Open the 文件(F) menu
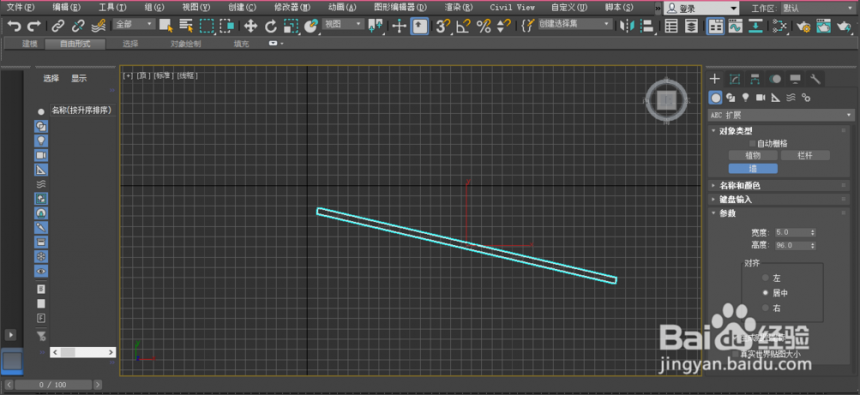This screenshot has width=860, height=395. tap(20, 8)
